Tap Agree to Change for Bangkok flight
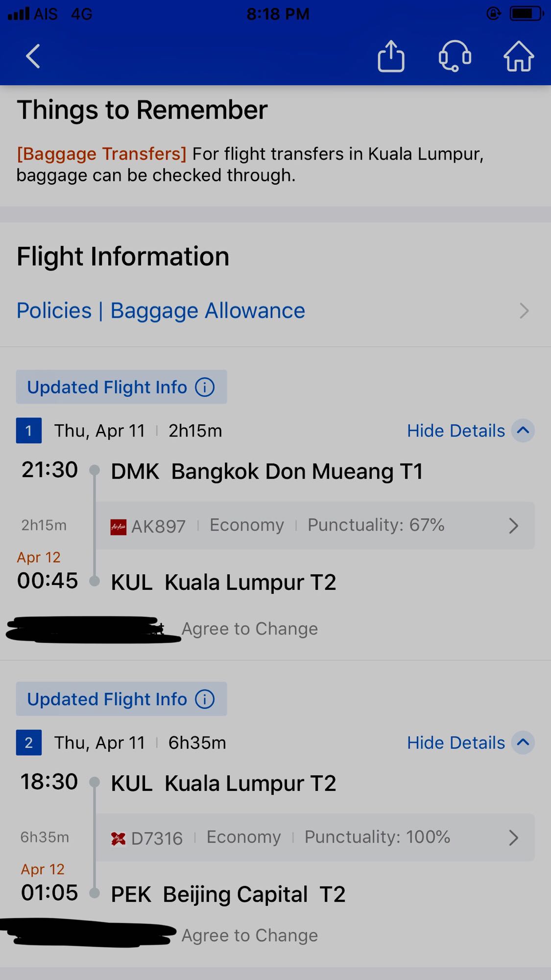The height and width of the screenshot is (980, 551). [250, 629]
